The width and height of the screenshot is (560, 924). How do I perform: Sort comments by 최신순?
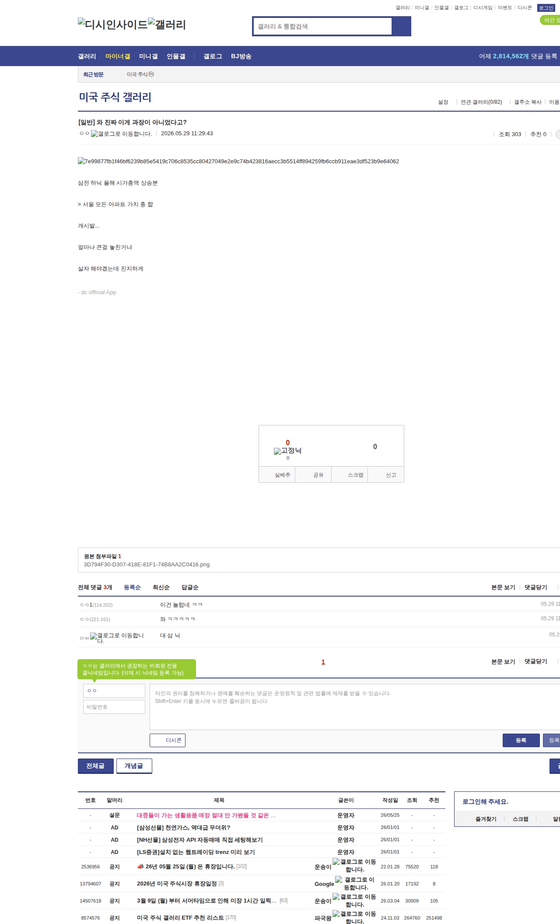click(x=161, y=587)
